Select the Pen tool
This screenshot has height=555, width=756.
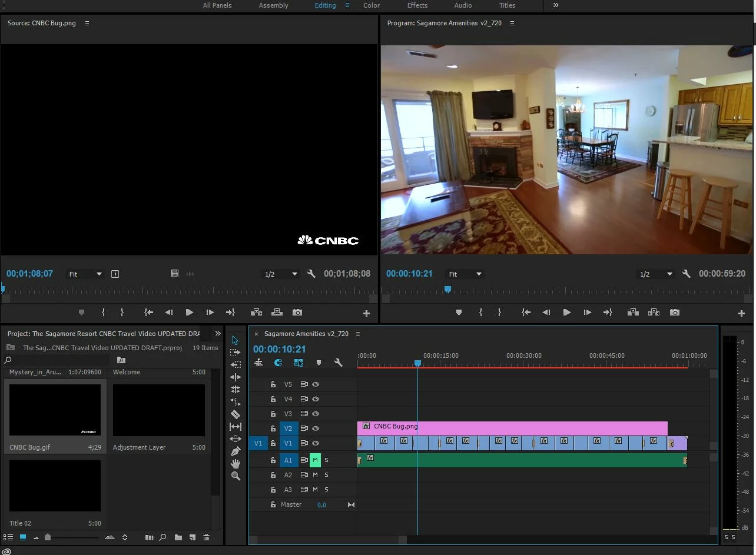pos(236,451)
